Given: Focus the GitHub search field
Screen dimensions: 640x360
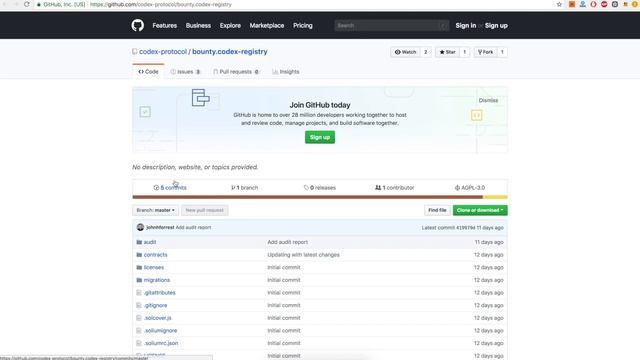Looking at the screenshot, I should tap(391, 25).
